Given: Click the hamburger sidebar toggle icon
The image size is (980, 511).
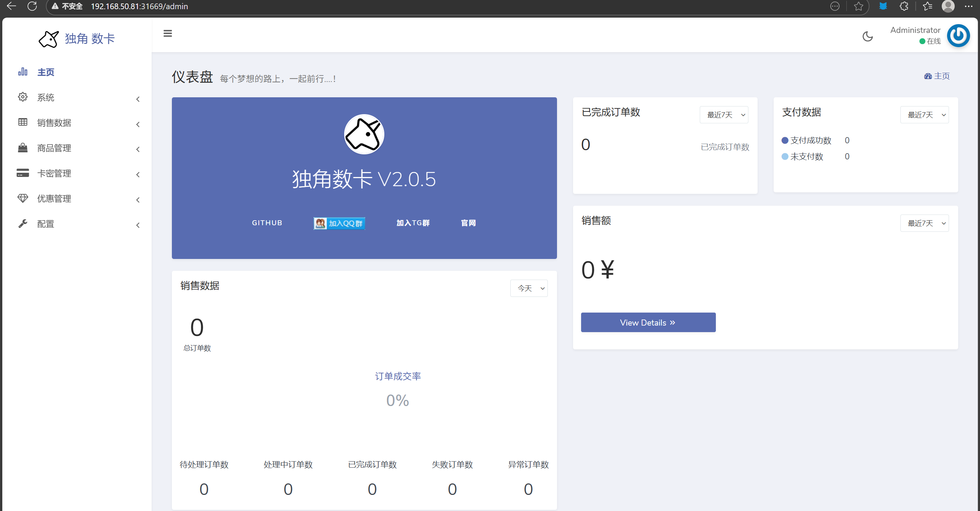Looking at the screenshot, I should tap(168, 34).
